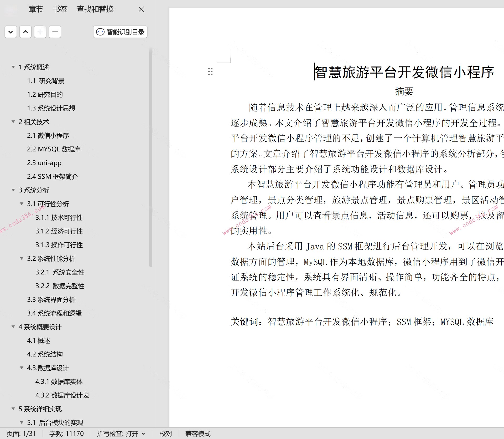
Task: Select the 章节 tab
Action: 36,9
